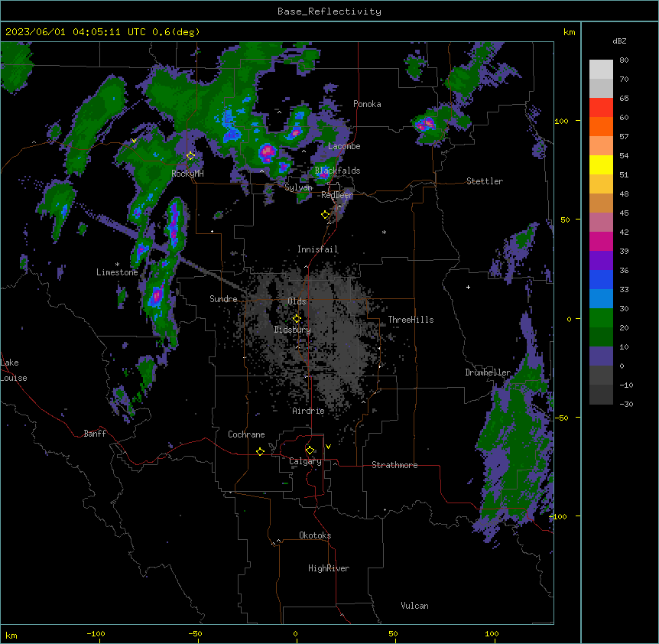Screen dimensions: 659x644
Task: Click the Olds town label
Action: pyautogui.click(x=297, y=301)
